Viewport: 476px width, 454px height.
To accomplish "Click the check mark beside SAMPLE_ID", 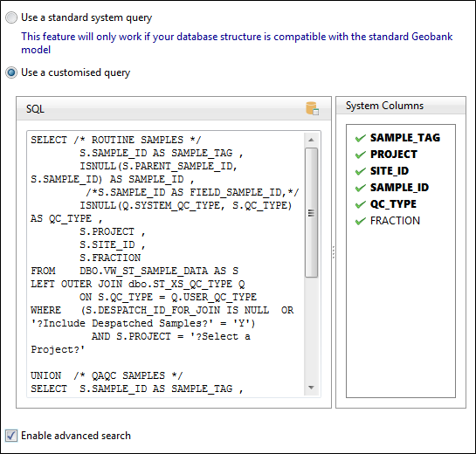I will point(361,189).
